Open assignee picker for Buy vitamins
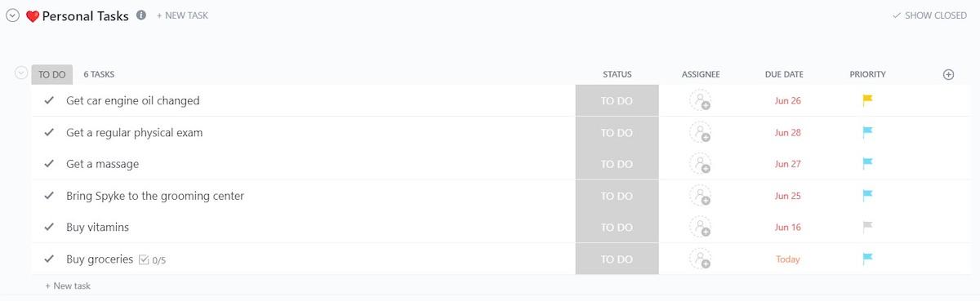Image resolution: width=980 pixels, height=301 pixels. pyautogui.click(x=700, y=227)
